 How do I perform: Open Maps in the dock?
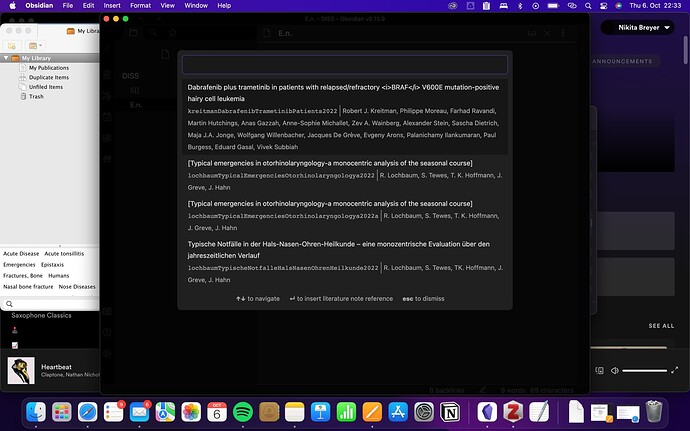[x=165, y=413]
